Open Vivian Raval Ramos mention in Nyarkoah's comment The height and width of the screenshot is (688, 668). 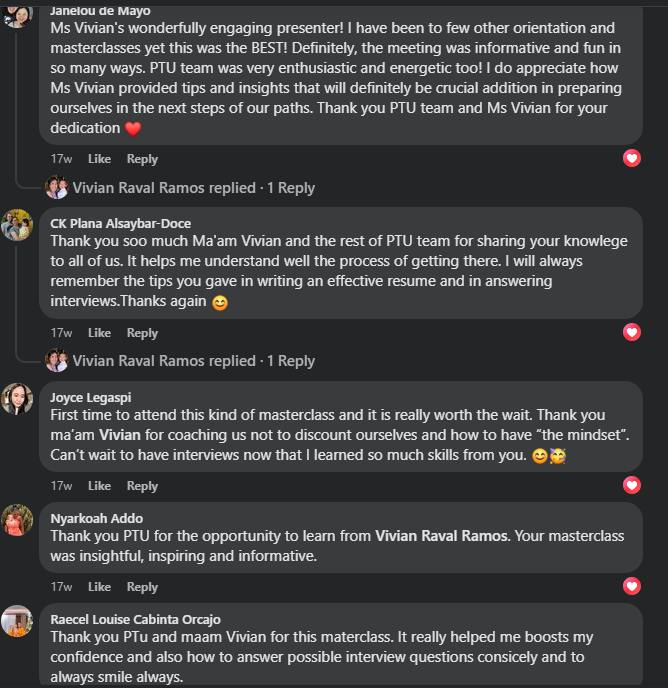441,537
